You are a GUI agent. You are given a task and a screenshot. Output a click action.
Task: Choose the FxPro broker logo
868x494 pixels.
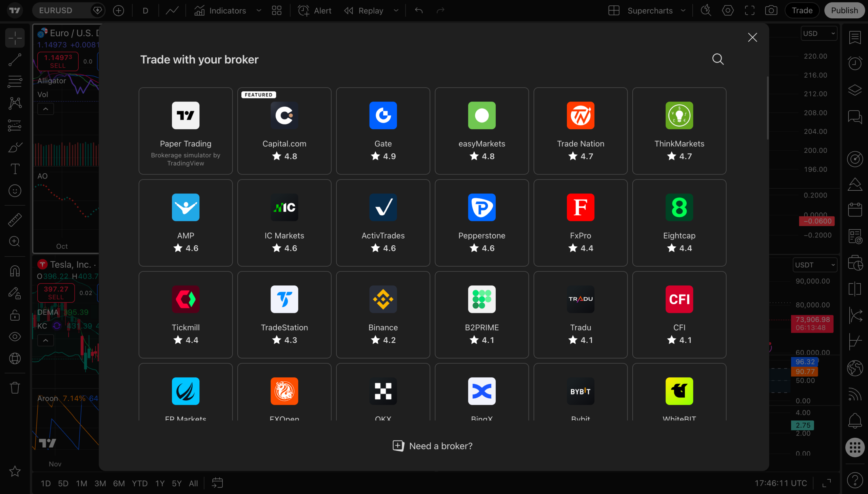[580, 207]
